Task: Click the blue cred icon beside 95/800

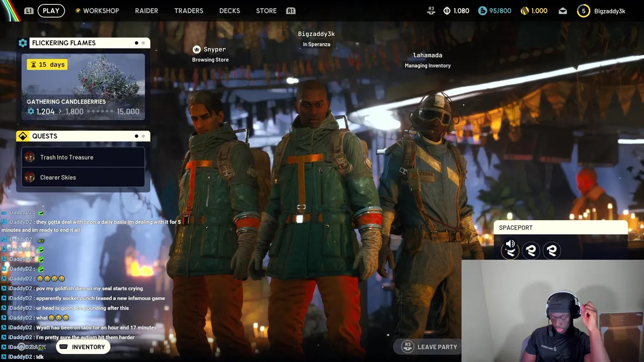Action: pos(482,11)
